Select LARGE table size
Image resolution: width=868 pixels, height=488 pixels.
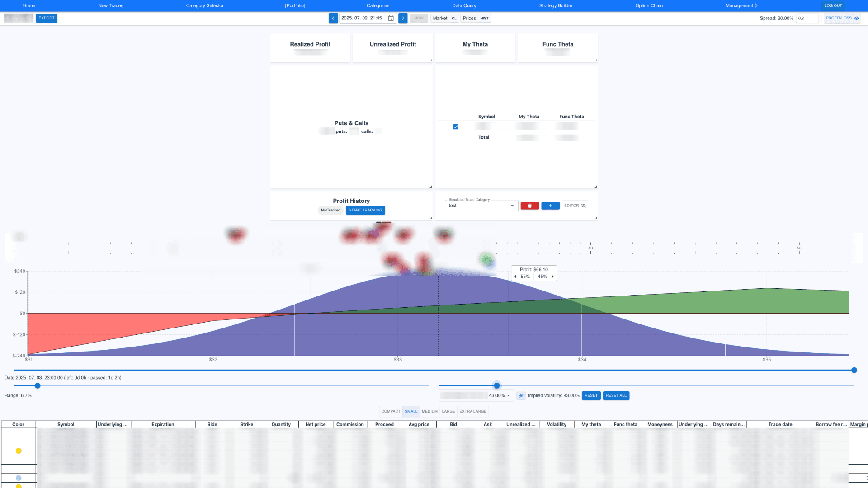[448, 411]
